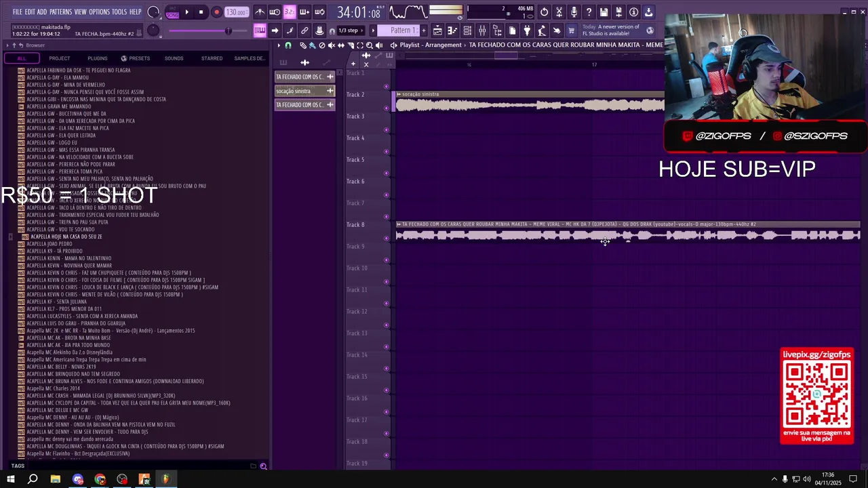Click the chain link multilink controllers icon
Image resolution: width=868 pixels, height=488 pixels.
(304, 30)
